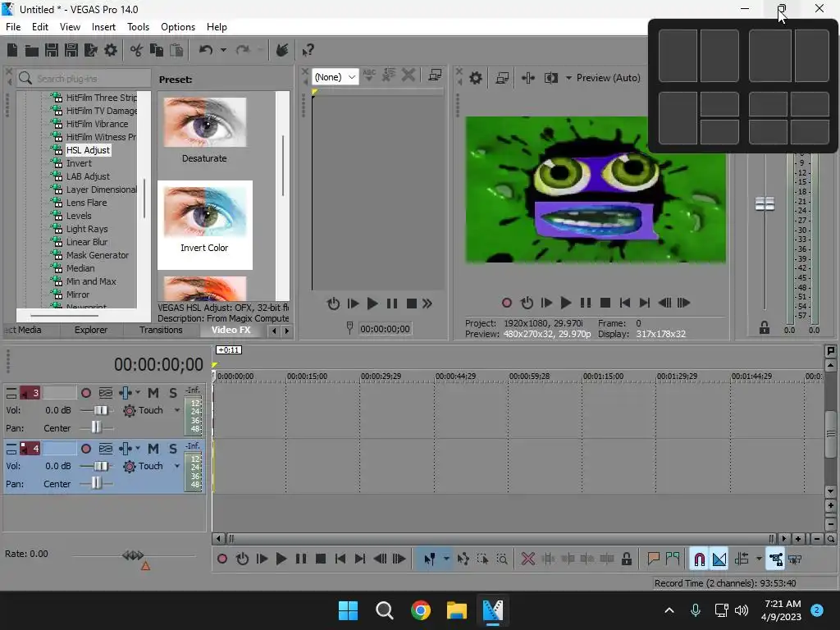
Task: Choose the Levels effect in the list
Action: [x=79, y=216]
